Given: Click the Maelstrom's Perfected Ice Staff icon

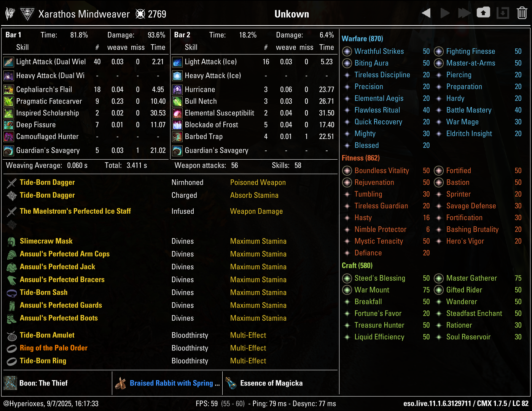Looking at the screenshot, I should (x=11, y=211).
